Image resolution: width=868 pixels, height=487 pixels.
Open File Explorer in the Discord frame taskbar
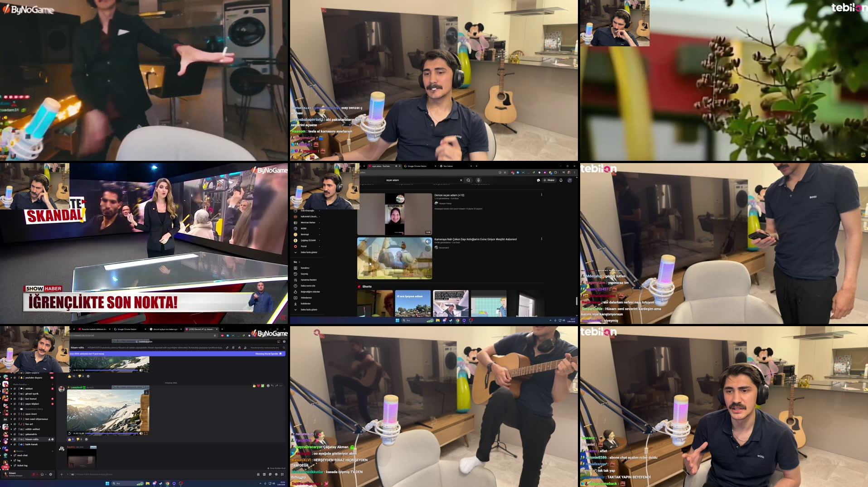tap(148, 483)
